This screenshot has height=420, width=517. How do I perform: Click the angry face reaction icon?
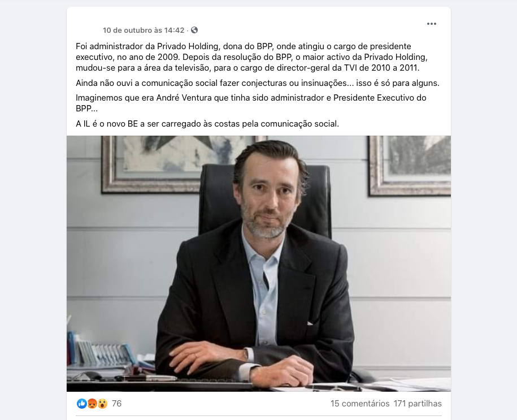pos(92,403)
